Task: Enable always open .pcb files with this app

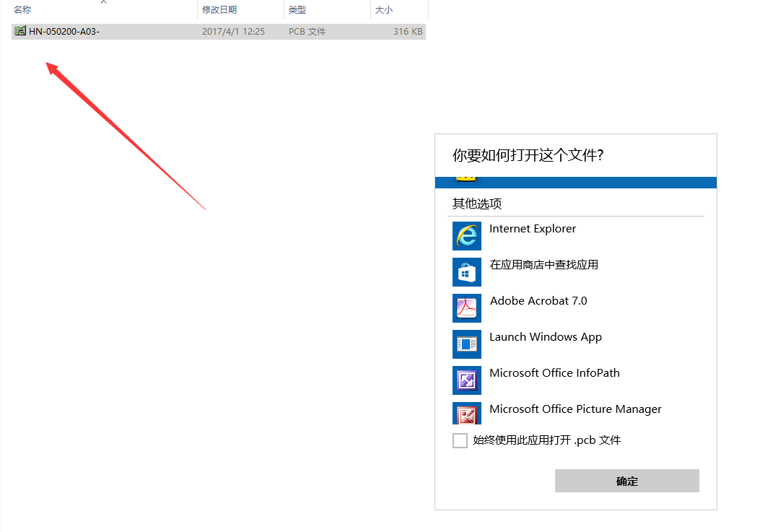Action: pyautogui.click(x=460, y=440)
